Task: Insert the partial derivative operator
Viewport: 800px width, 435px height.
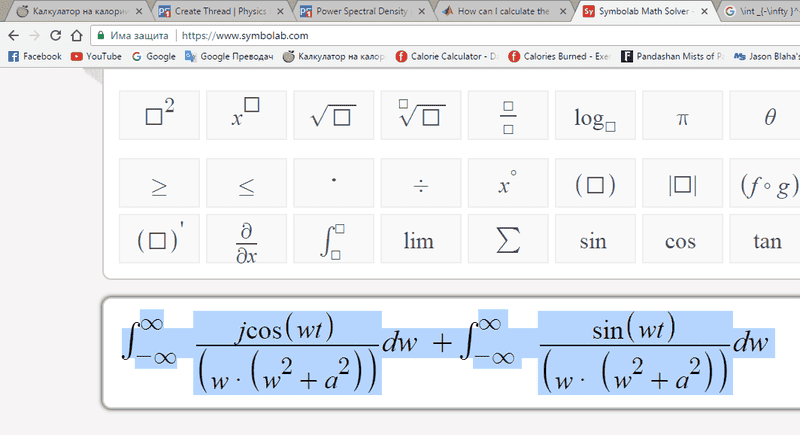Action: click(x=247, y=240)
